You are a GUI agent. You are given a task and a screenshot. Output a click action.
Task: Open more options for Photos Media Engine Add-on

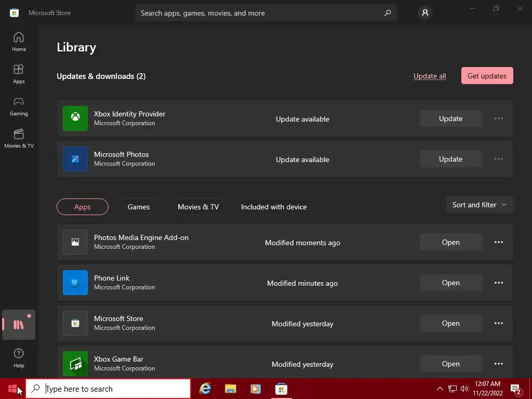[498, 242]
